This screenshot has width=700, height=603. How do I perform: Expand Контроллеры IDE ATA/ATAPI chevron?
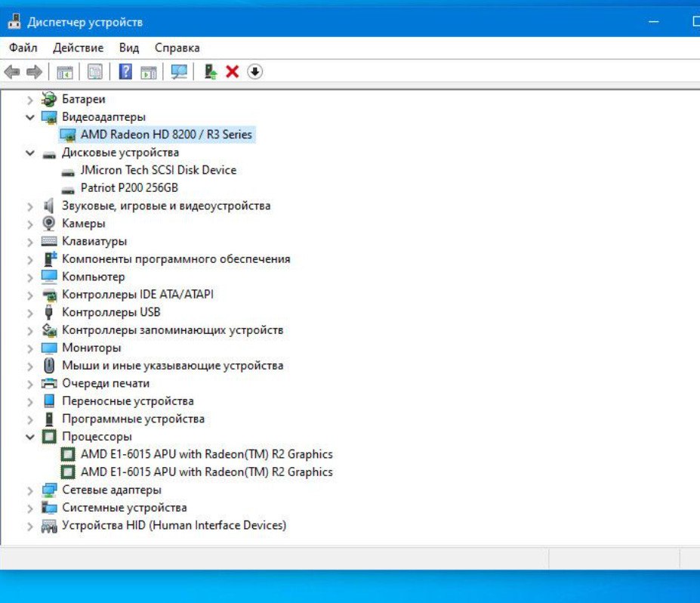[30, 295]
